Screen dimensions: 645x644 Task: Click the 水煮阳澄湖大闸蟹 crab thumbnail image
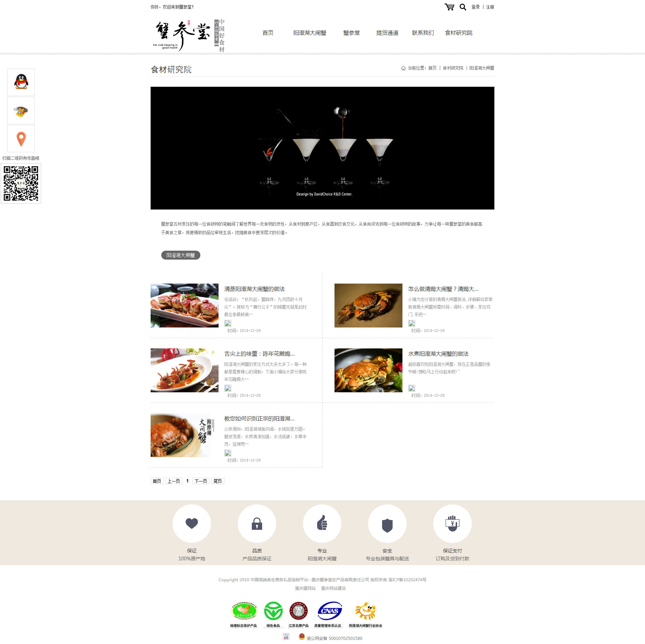point(368,370)
